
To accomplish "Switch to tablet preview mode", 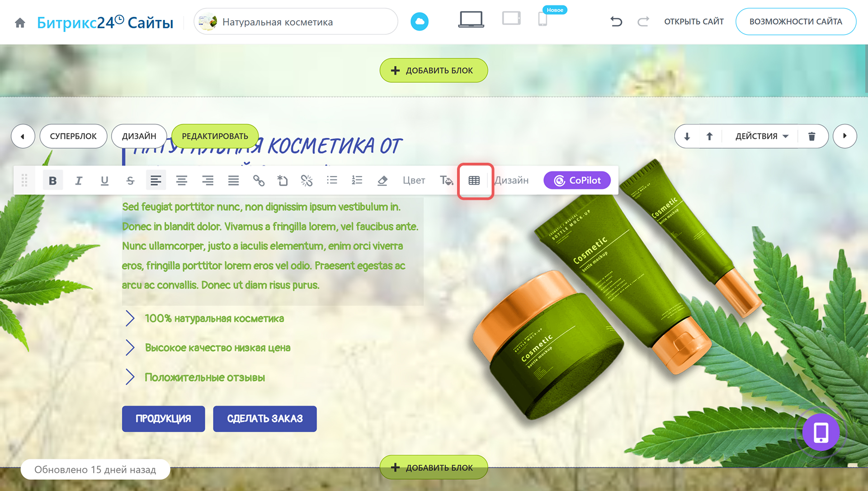I will tap(511, 19).
